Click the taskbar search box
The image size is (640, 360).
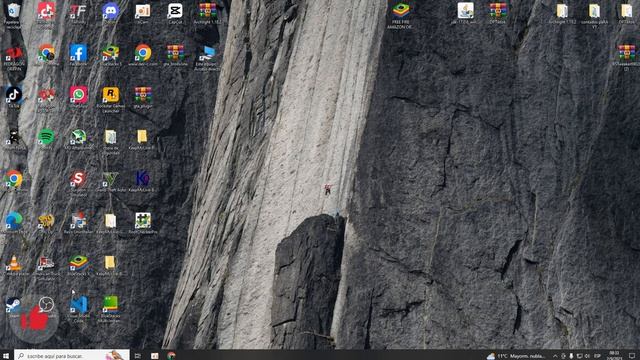[x=72, y=356]
